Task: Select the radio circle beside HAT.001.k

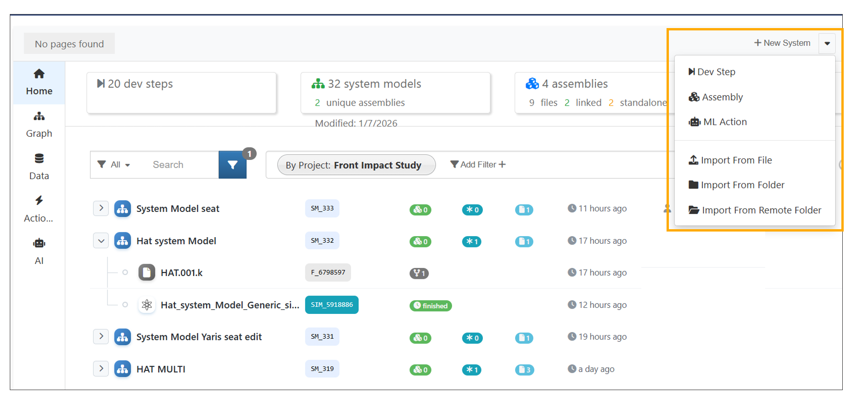Action: coord(125,273)
